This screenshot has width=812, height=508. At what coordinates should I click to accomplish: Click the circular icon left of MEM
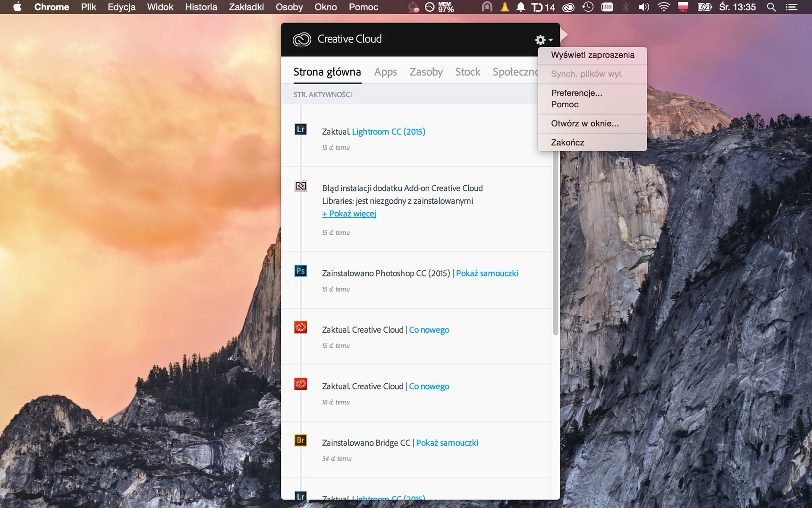point(430,7)
